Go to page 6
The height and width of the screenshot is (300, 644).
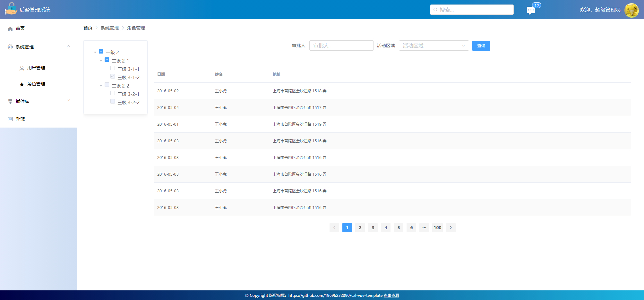(411, 228)
